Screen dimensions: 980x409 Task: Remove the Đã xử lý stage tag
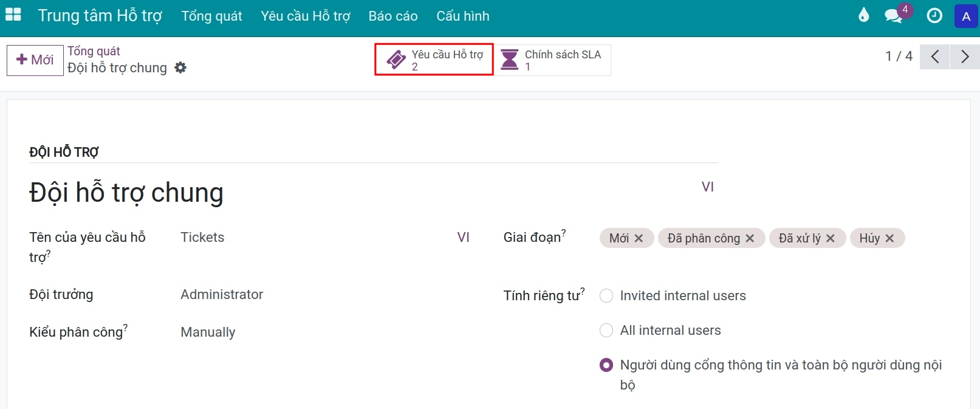pos(831,238)
